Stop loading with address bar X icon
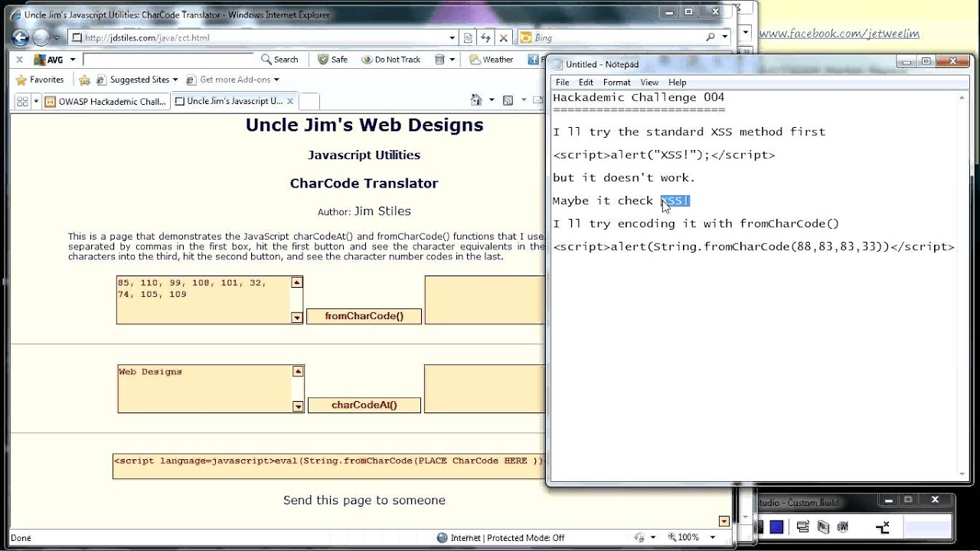 point(503,37)
